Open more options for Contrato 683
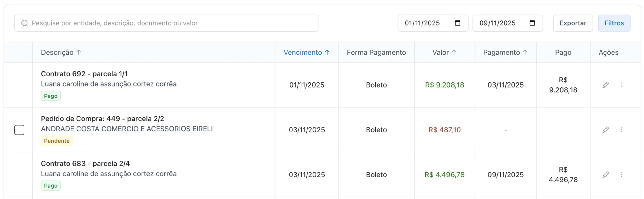The image size is (644, 199). click(x=622, y=175)
